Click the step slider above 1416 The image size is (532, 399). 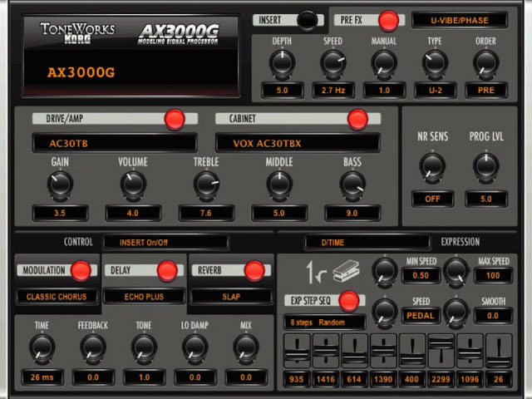tap(326, 351)
